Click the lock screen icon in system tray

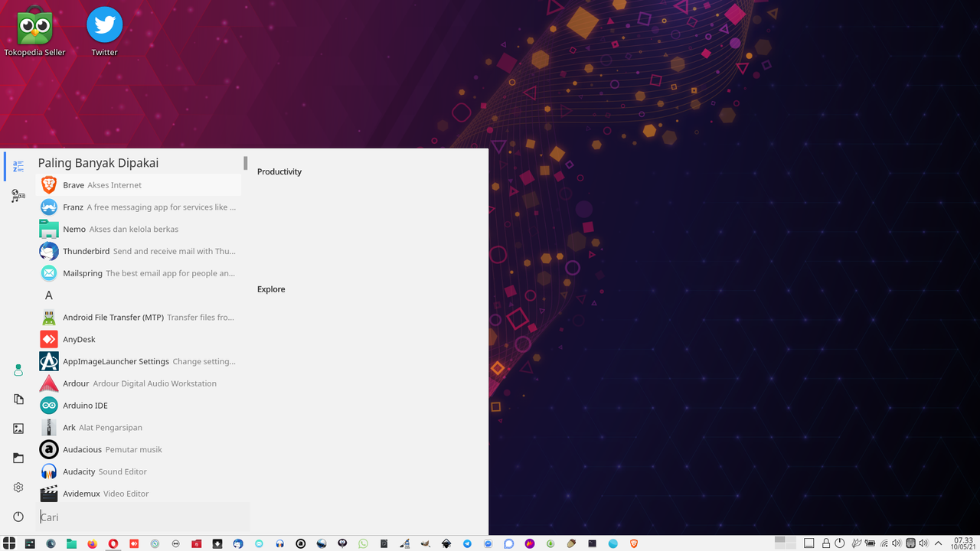[x=826, y=543]
